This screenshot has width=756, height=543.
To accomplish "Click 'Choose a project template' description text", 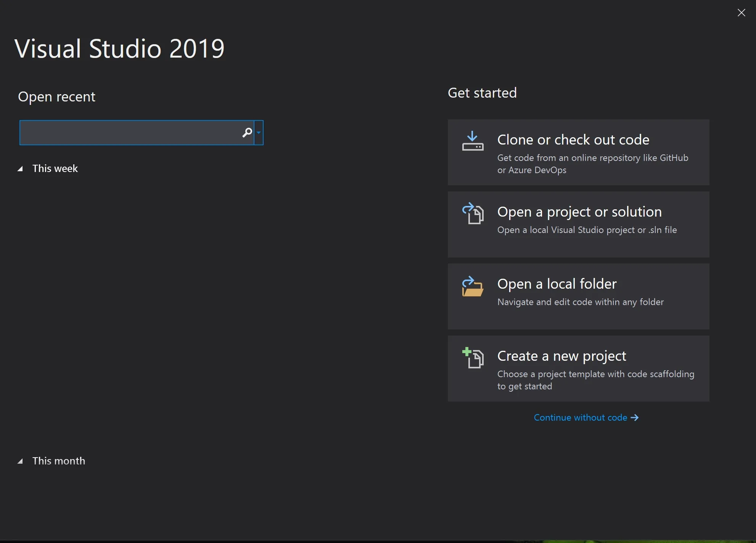I will pos(596,380).
